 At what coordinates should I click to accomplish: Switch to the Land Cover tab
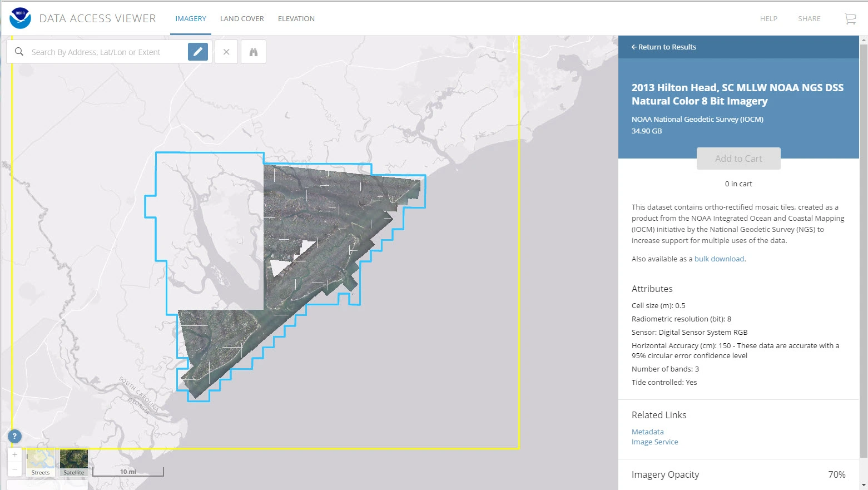coord(242,18)
